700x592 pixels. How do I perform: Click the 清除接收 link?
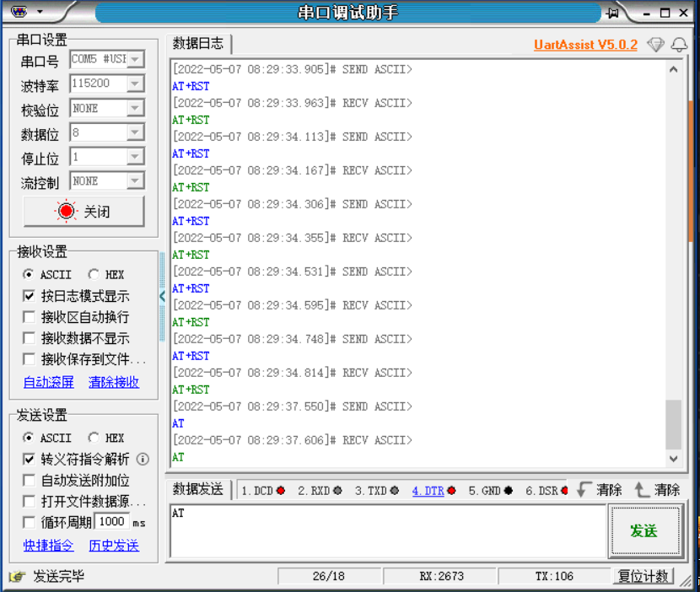[x=114, y=382]
